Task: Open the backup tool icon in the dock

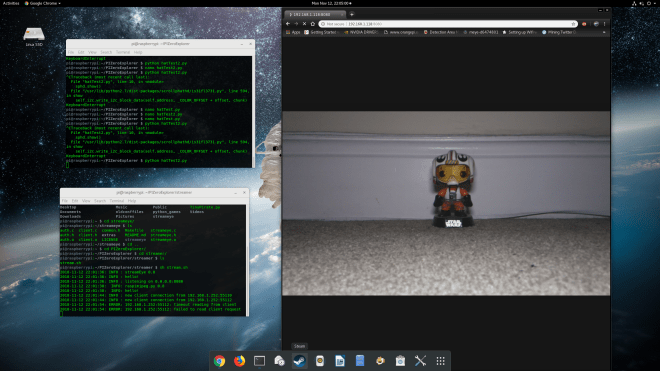Action: pyautogui.click(x=279, y=361)
